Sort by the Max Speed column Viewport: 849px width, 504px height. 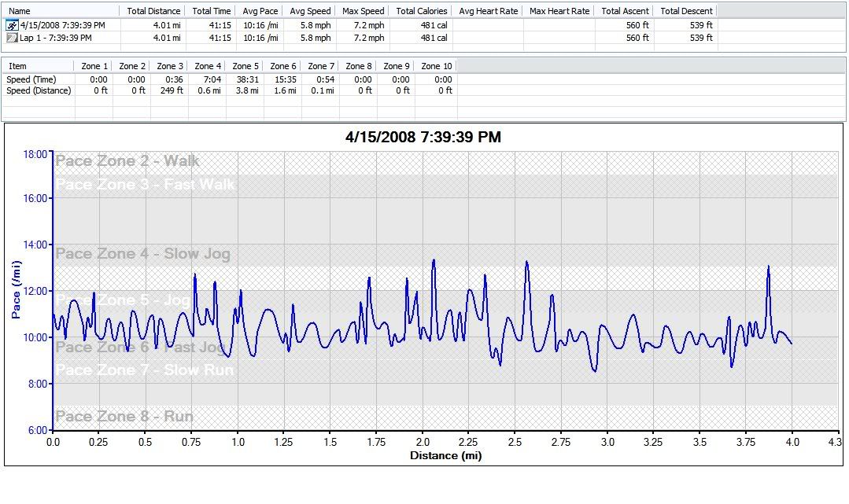pos(364,11)
